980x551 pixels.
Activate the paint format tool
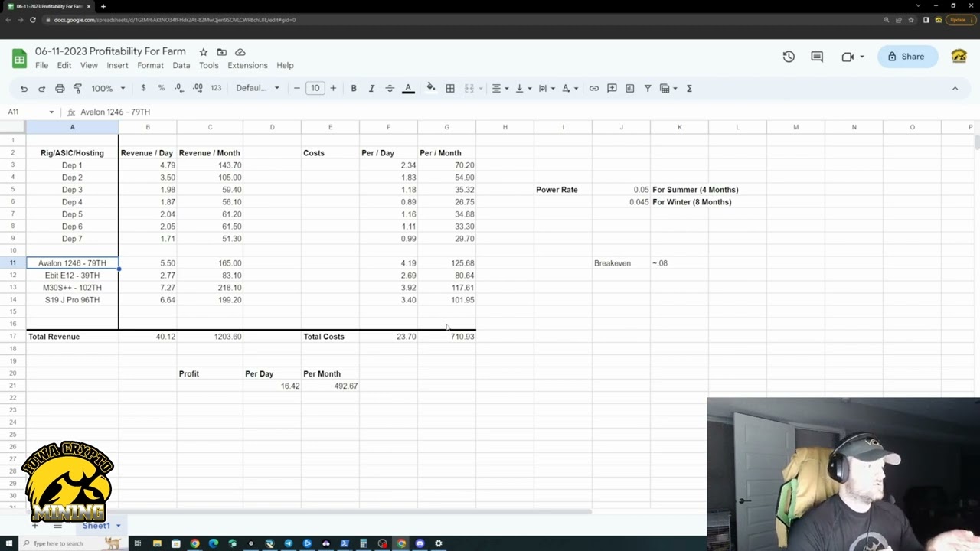pos(77,89)
